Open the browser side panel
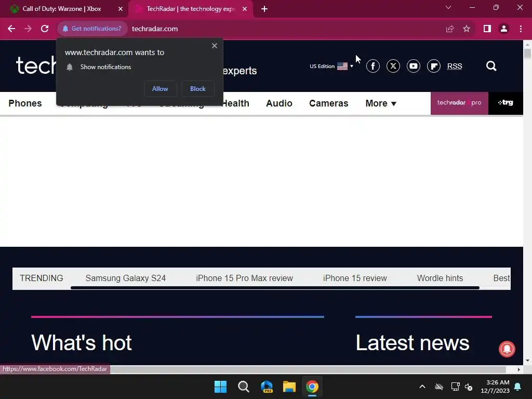 (x=487, y=29)
